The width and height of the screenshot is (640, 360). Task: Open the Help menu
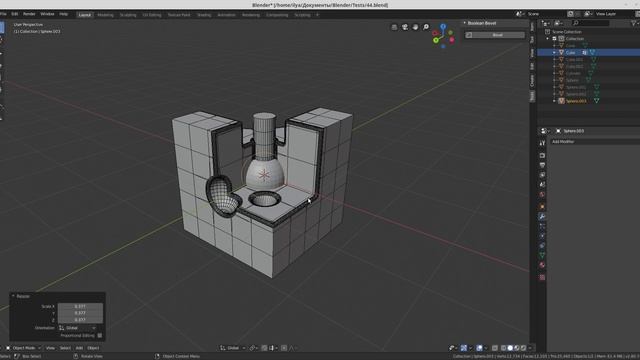(x=64, y=14)
